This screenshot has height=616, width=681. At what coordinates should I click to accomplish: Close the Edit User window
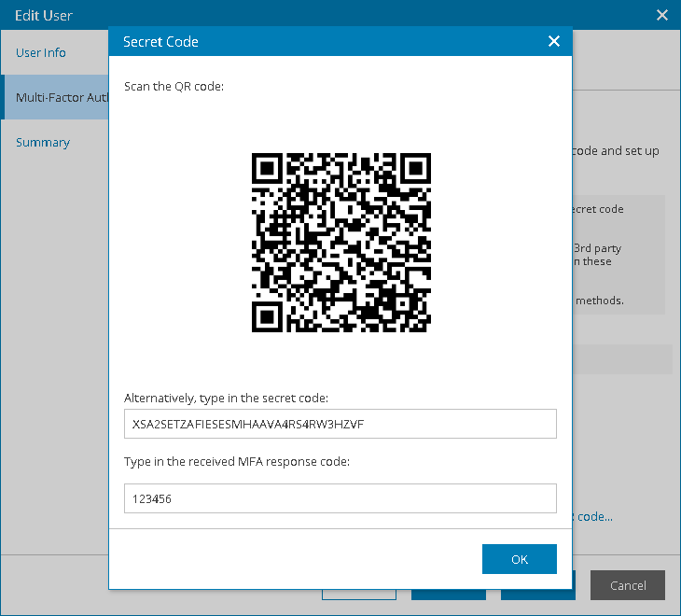pos(662,15)
